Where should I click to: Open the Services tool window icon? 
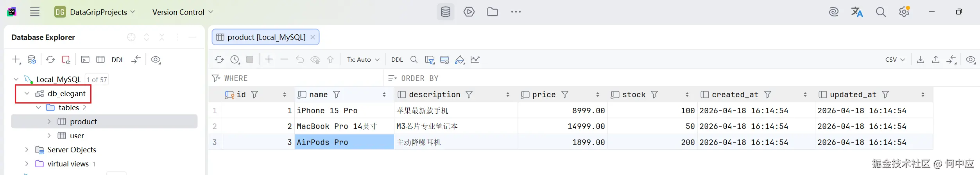tap(469, 12)
